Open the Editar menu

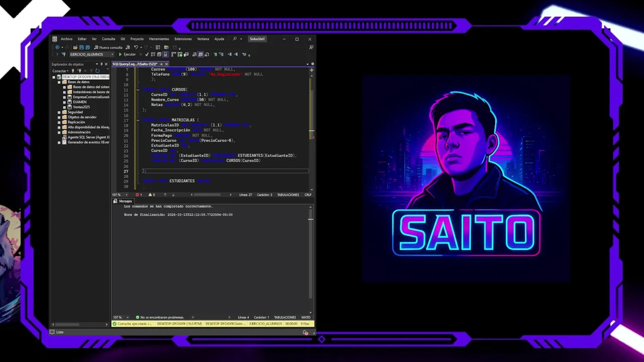pos(82,39)
